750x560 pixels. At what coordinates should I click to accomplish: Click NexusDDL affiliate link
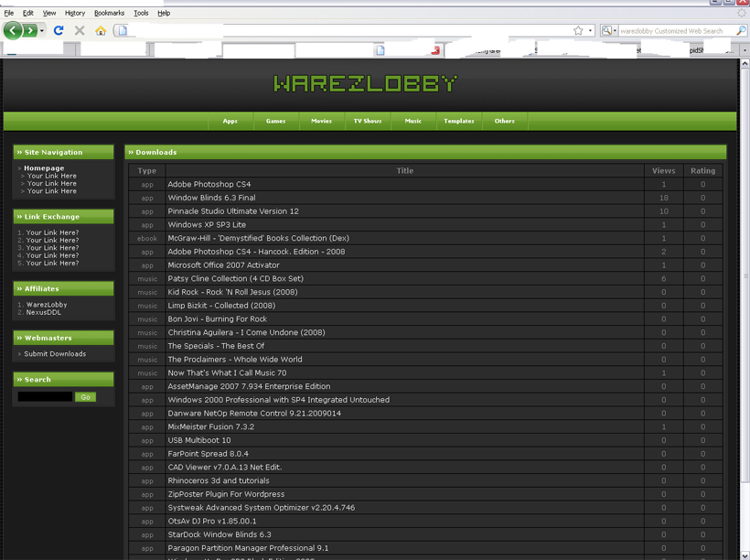coord(44,312)
